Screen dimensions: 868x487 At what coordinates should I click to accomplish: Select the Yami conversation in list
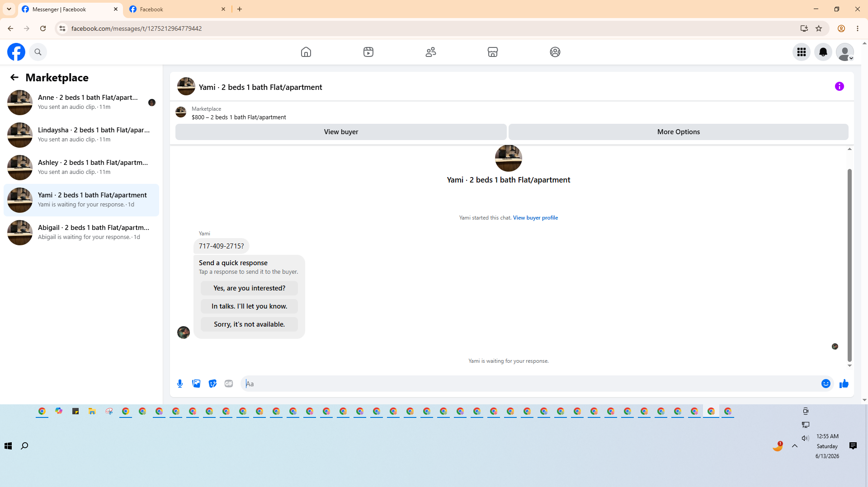point(81,200)
